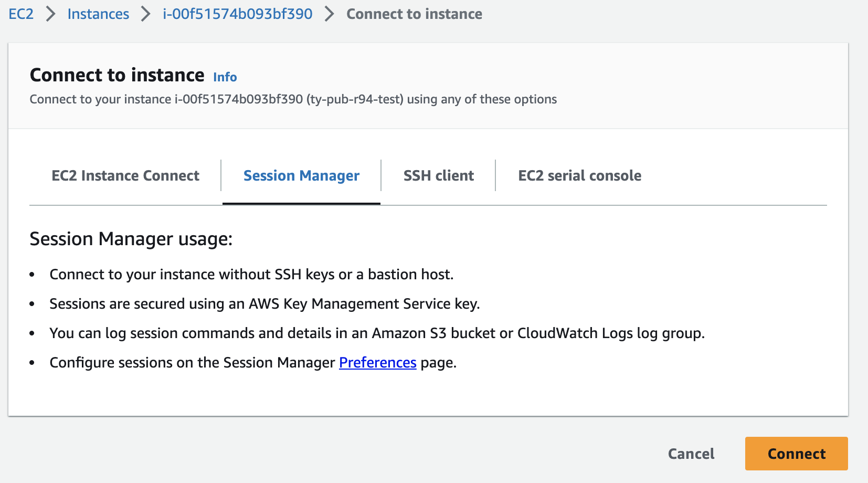
Task: Click the chevron before Connect to instance breadcrumb
Action: [328, 14]
